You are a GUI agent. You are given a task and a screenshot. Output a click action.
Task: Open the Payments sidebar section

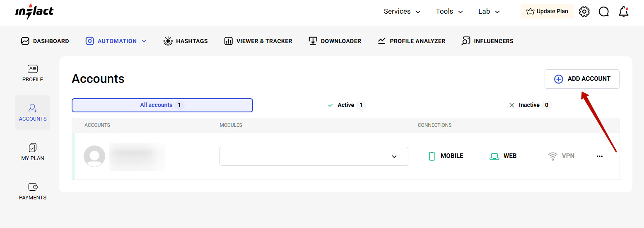(33, 192)
